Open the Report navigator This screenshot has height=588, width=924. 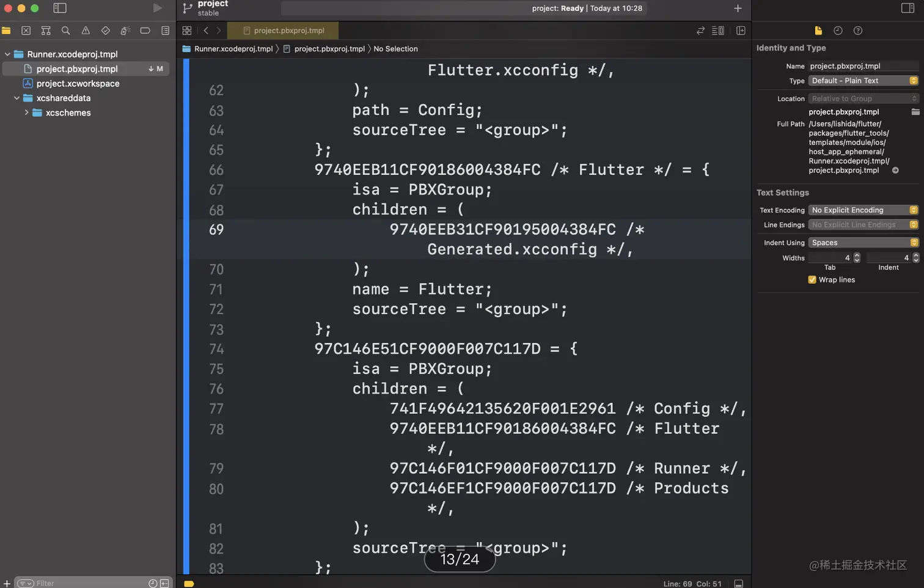click(165, 31)
